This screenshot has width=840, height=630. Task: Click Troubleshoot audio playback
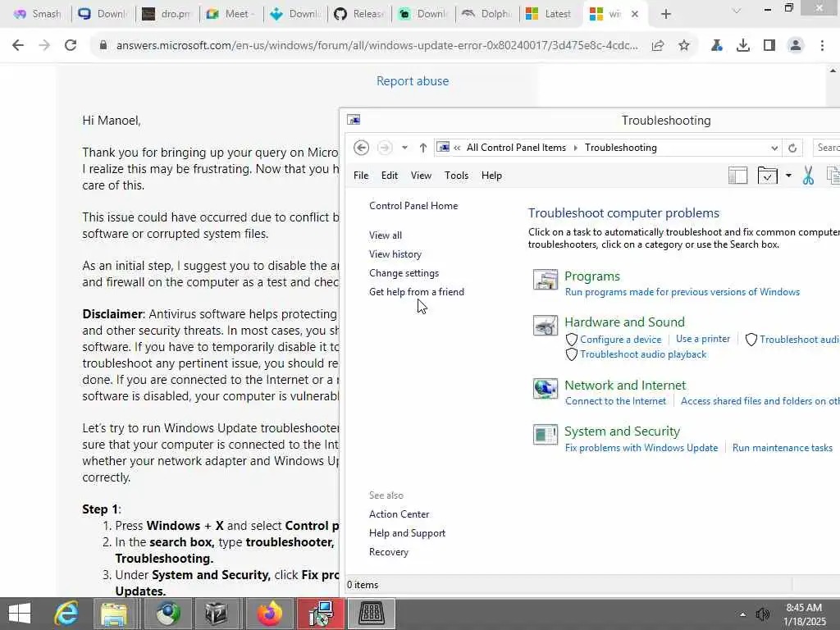(x=643, y=354)
